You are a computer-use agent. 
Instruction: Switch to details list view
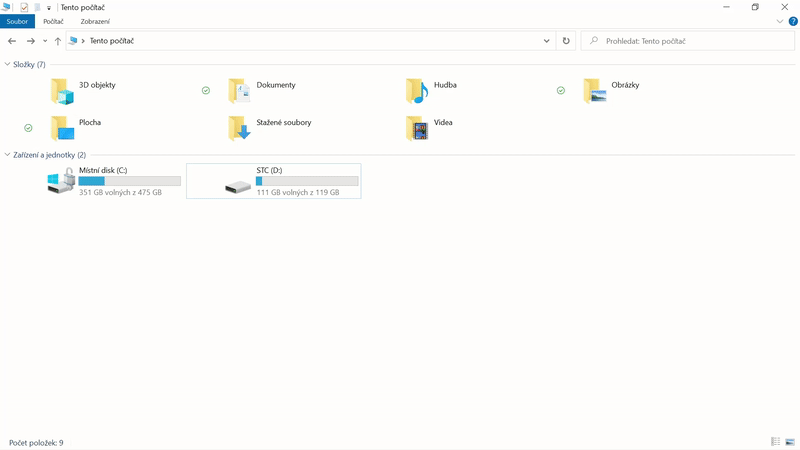click(x=775, y=441)
